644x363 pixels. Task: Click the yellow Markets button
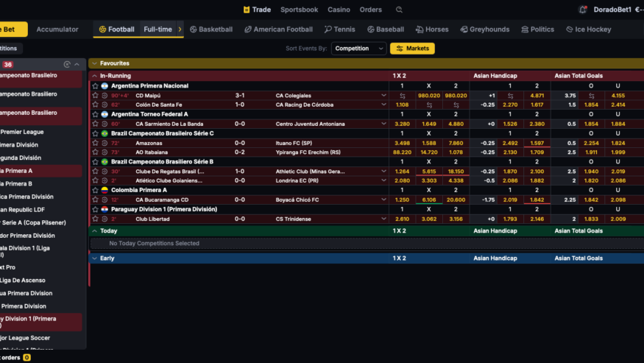(x=412, y=49)
